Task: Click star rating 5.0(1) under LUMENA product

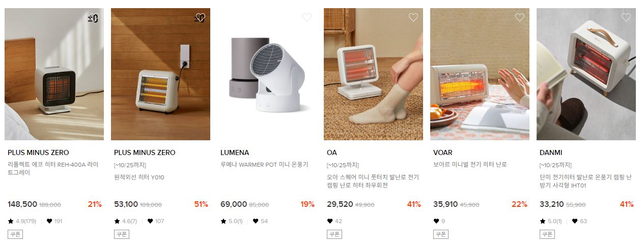Action: click(232, 221)
